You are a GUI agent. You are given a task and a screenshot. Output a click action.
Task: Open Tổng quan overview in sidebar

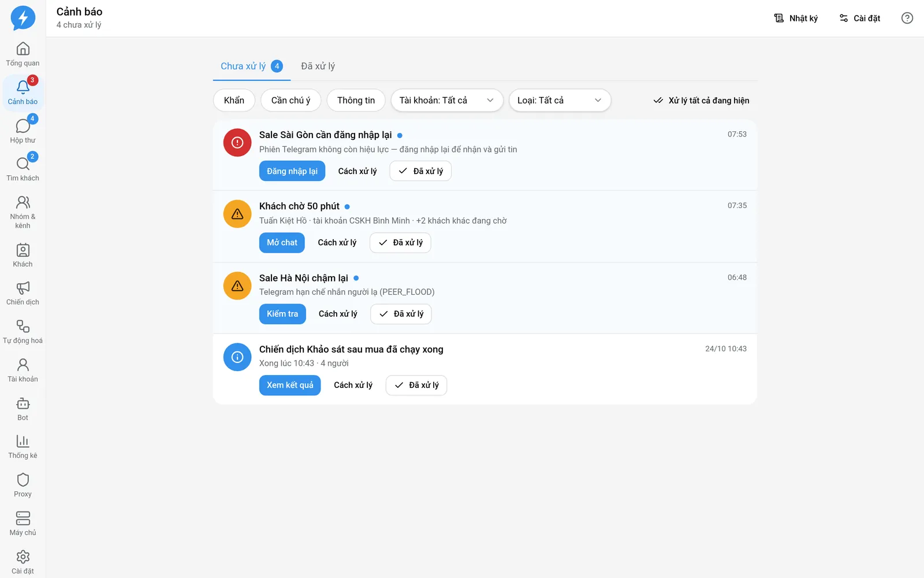click(23, 54)
